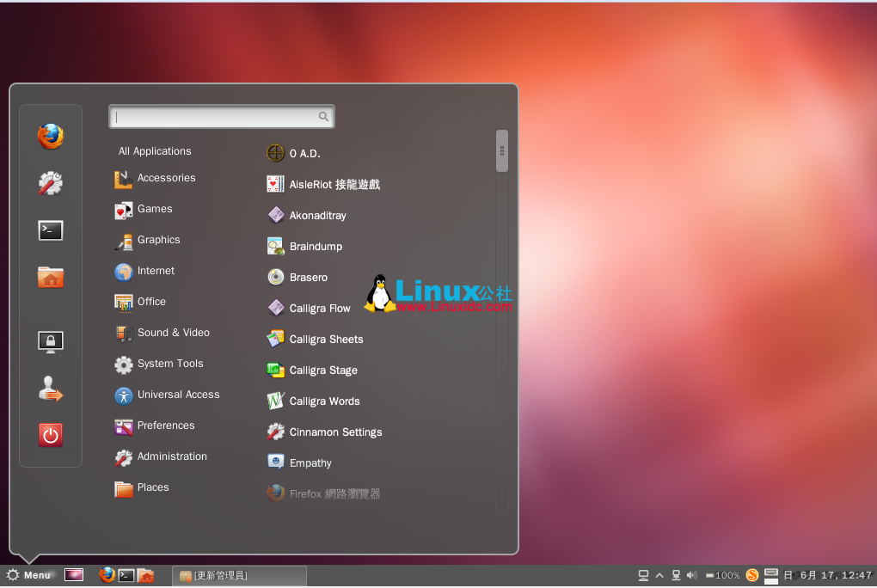This screenshot has width=877, height=588.
Task: Click the Terminal panel launcher
Action: [x=126, y=575]
